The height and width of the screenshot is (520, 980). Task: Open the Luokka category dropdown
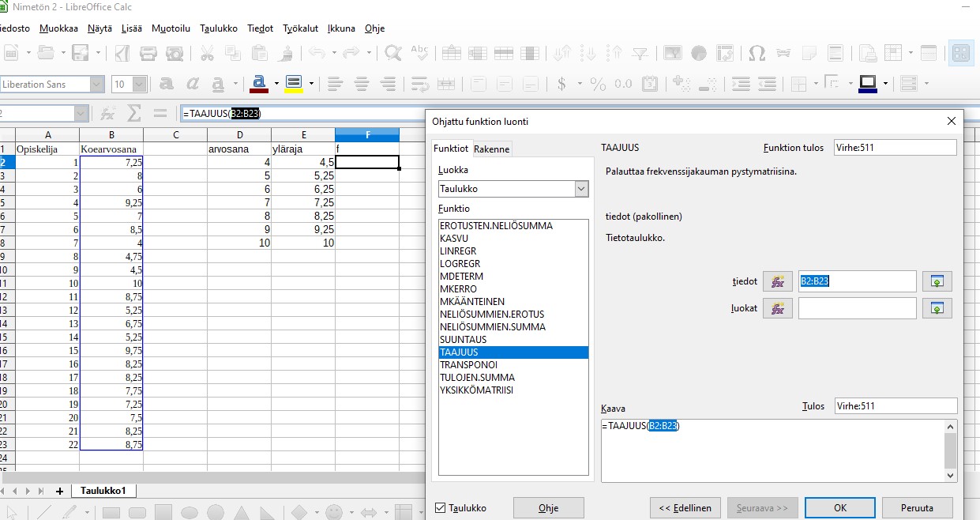click(x=581, y=189)
